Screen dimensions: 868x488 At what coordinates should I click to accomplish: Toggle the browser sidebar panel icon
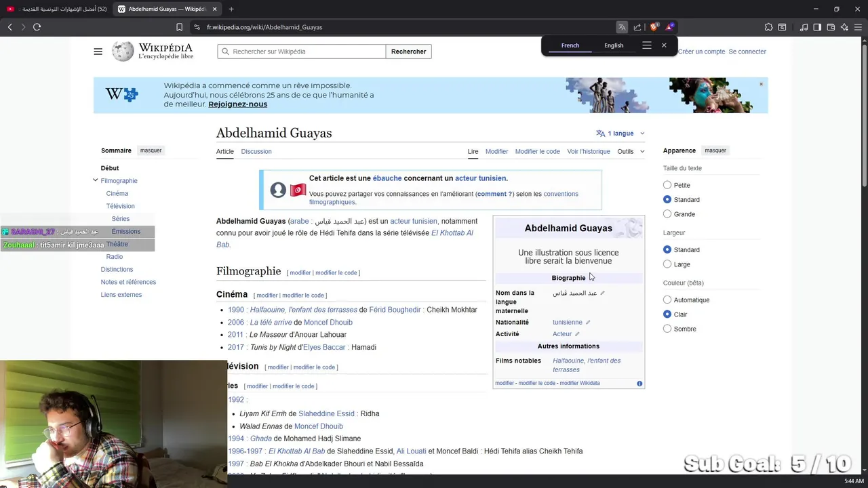[x=817, y=27]
